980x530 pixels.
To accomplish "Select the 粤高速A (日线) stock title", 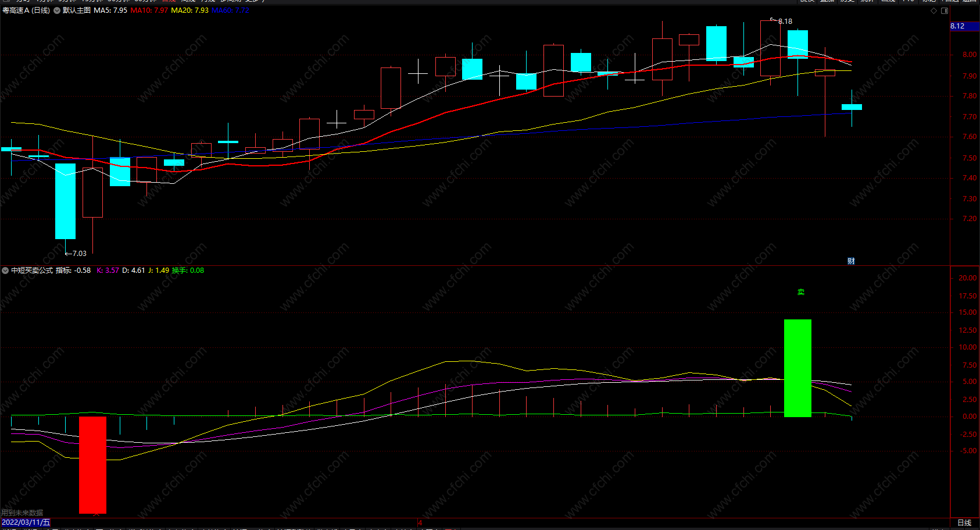I will [26, 10].
